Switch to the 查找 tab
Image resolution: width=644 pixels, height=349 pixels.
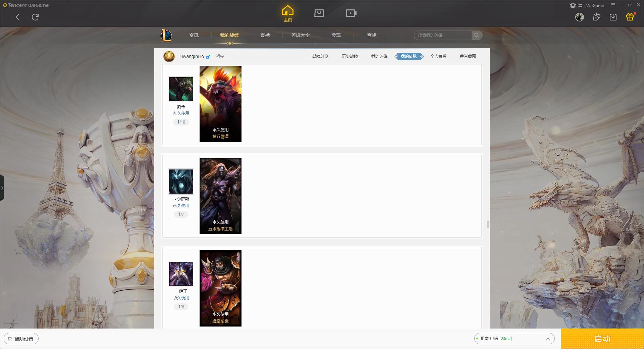coord(372,35)
